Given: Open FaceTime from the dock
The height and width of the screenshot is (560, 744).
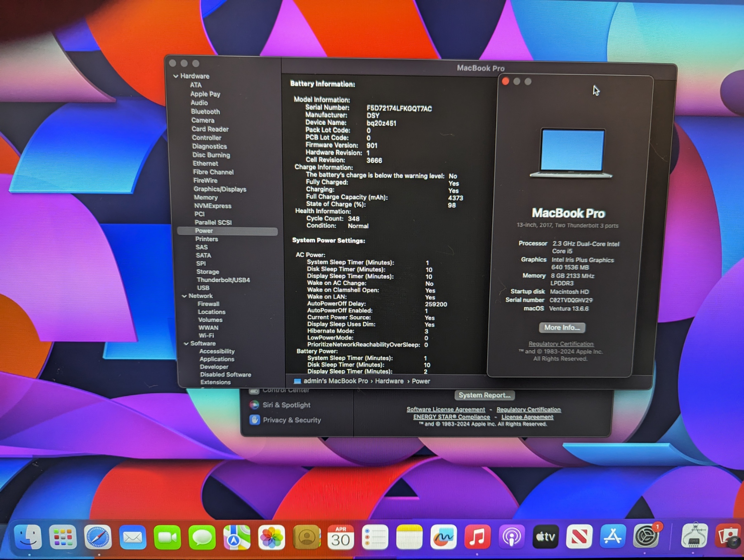Looking at the screenshot, I should (x=167, y=537).
